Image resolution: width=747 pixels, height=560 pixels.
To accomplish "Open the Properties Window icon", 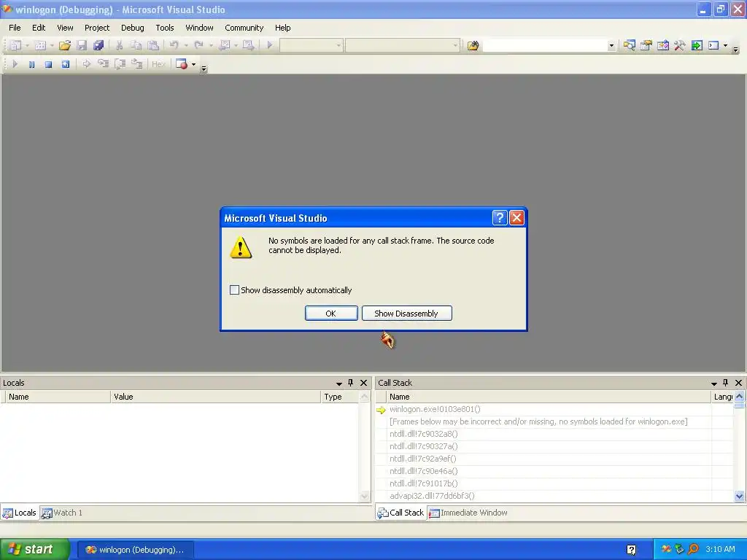I will 646,46.
